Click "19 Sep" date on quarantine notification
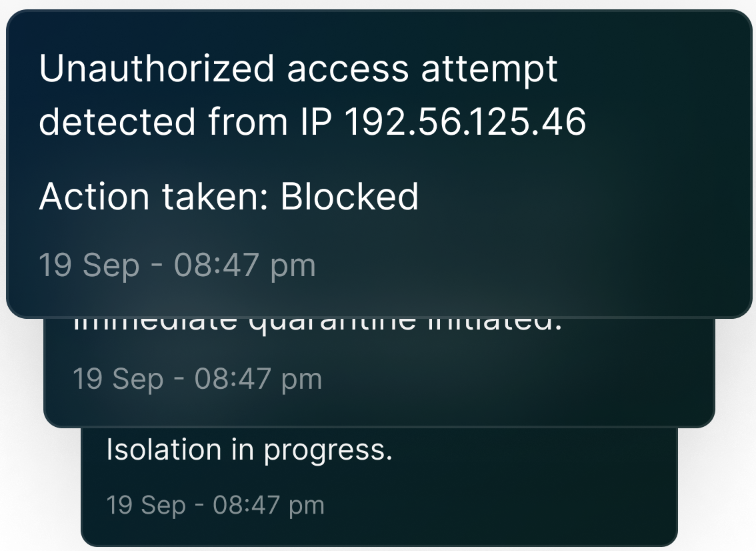Viewport: 756px width, 551px height. [117, 379]
